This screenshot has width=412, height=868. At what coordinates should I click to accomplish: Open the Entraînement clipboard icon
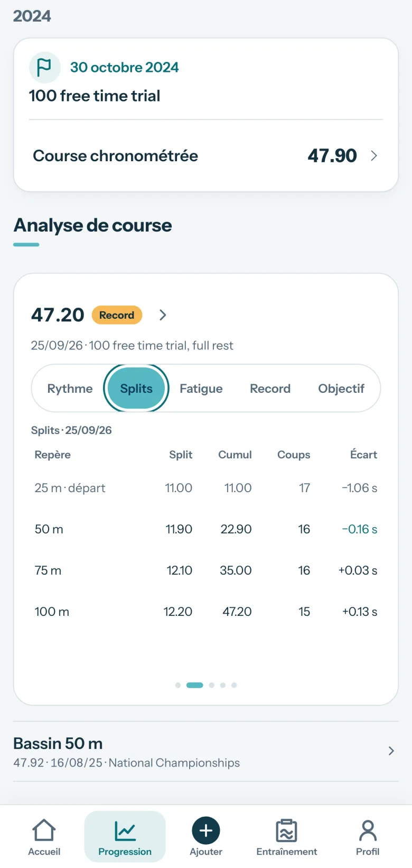point(287,830)
